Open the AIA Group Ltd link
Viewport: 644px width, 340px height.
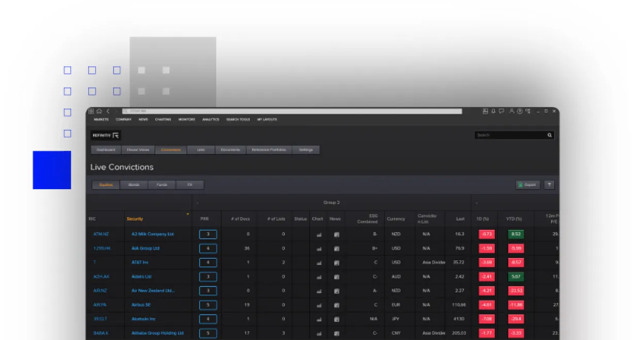click(146, 249)
